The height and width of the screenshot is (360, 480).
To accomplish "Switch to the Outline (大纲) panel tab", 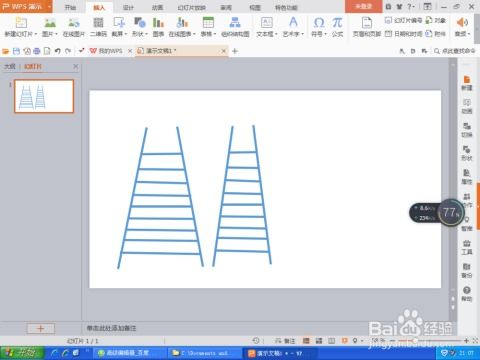I will point(10,66).
